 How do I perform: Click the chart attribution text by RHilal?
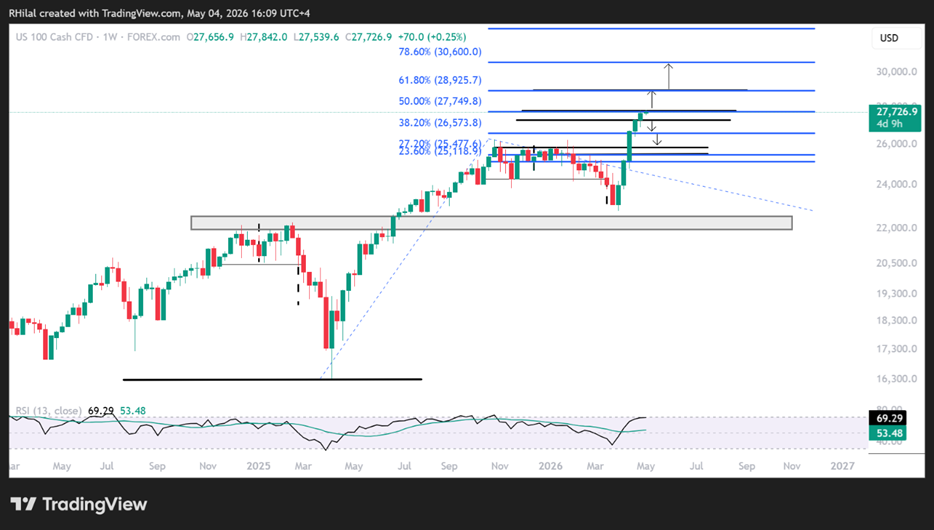click(x=159, y=13)
